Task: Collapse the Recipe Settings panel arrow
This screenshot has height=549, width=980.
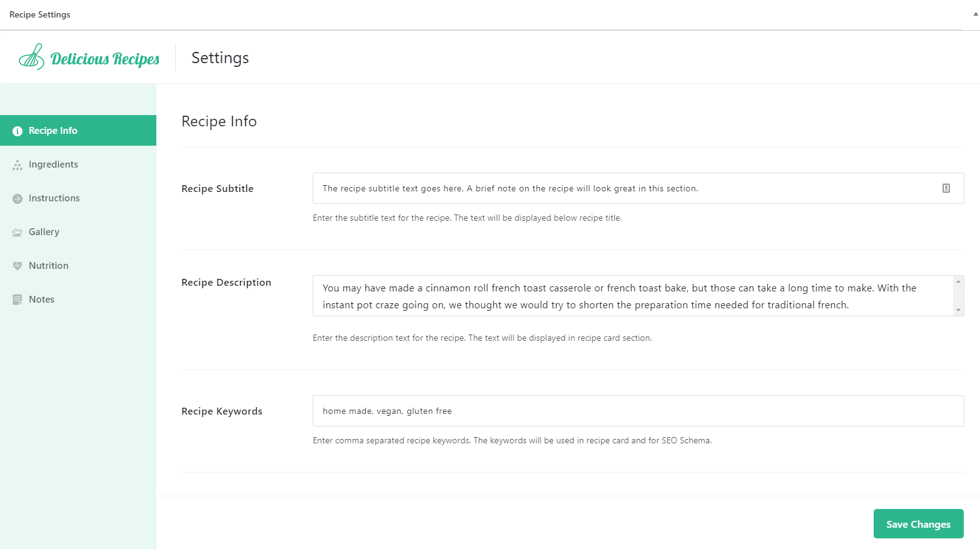Action: pyautogui.click(x=975, y=14)
